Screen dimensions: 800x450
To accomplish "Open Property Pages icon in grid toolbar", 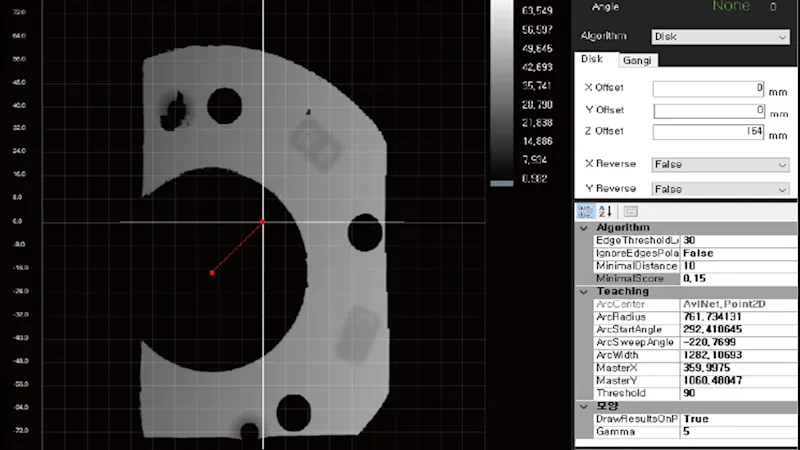I will coord(631,211).
